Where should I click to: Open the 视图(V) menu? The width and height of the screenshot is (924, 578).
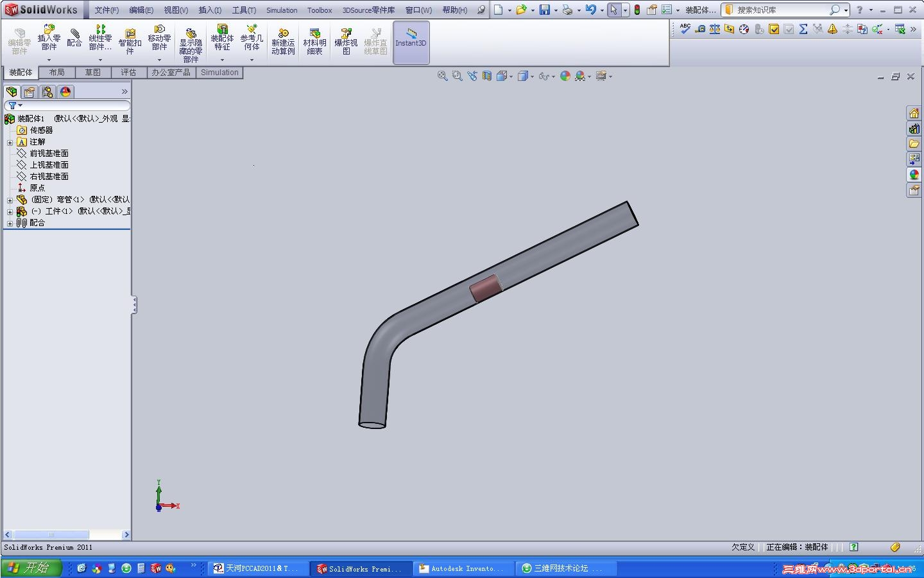click(x=176, y=10)
